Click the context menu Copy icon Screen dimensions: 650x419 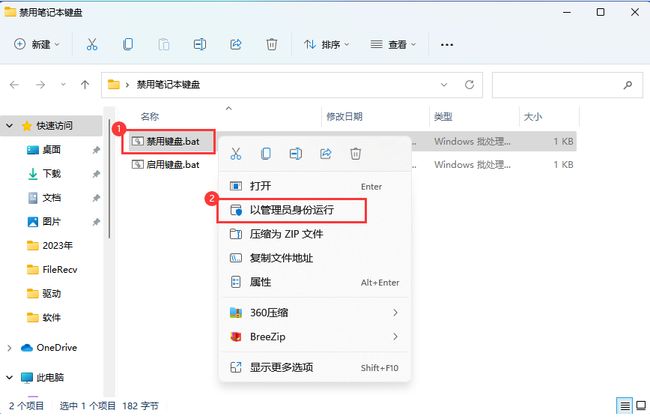coord(266,154)
